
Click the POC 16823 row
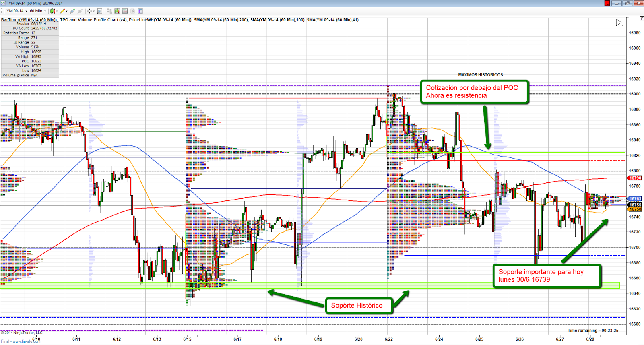(30, 61)
